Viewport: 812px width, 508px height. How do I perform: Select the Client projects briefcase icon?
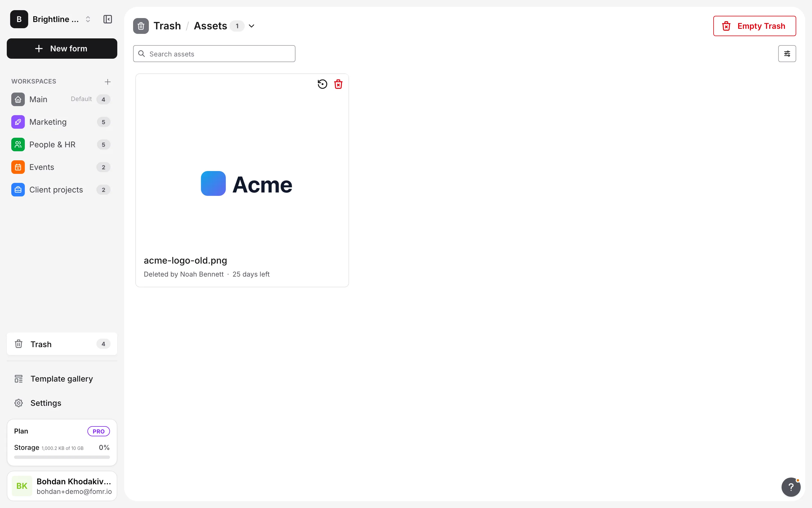(18, 189)
